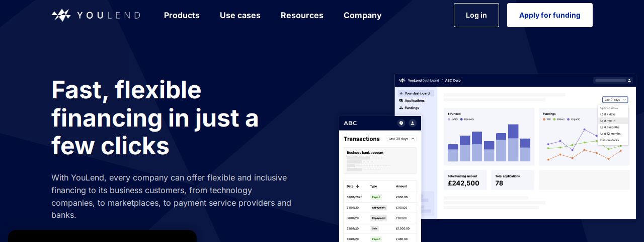Screen dimensions: 644x242
Task: Open the Last 30 days dropdown
Action: [401, 139]
